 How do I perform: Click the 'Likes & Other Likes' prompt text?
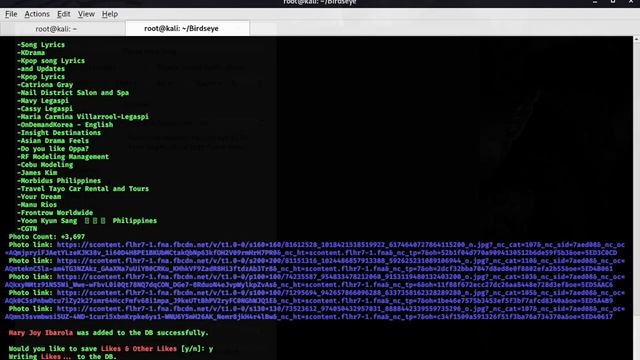click(139, 349)
